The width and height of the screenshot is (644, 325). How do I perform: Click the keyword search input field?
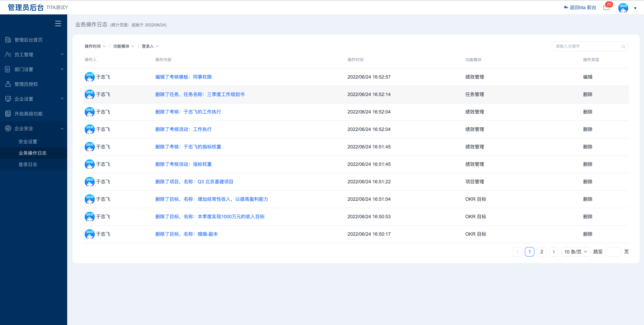590,46
